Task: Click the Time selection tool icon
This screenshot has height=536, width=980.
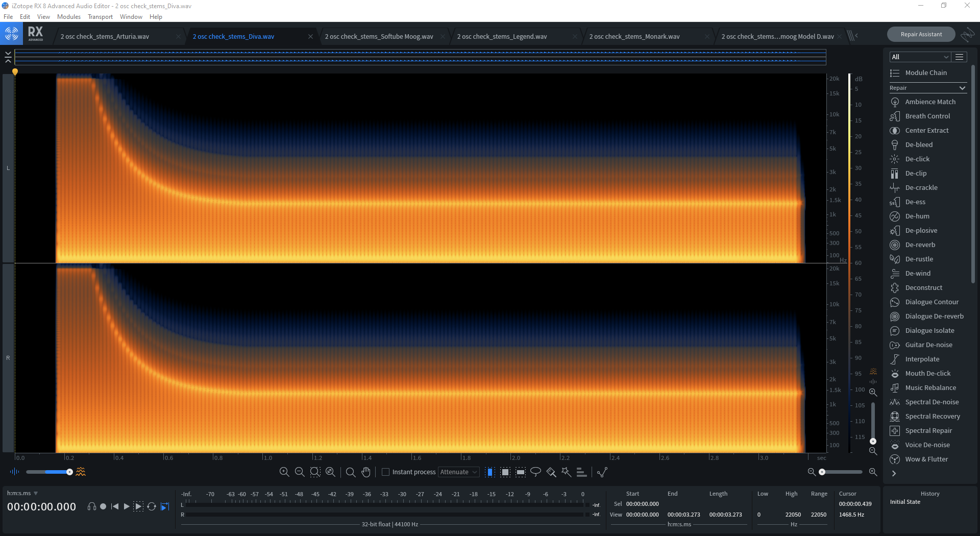Action: 489,472
